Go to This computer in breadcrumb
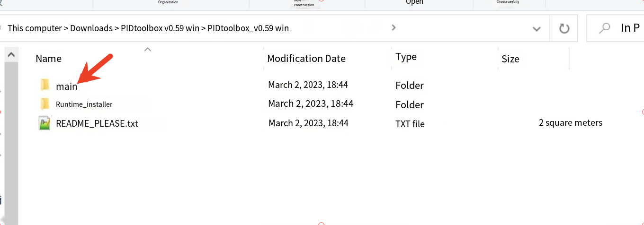The width and height of the screenshot is (644, 225). pyautogui.click(x=35, y=28)
